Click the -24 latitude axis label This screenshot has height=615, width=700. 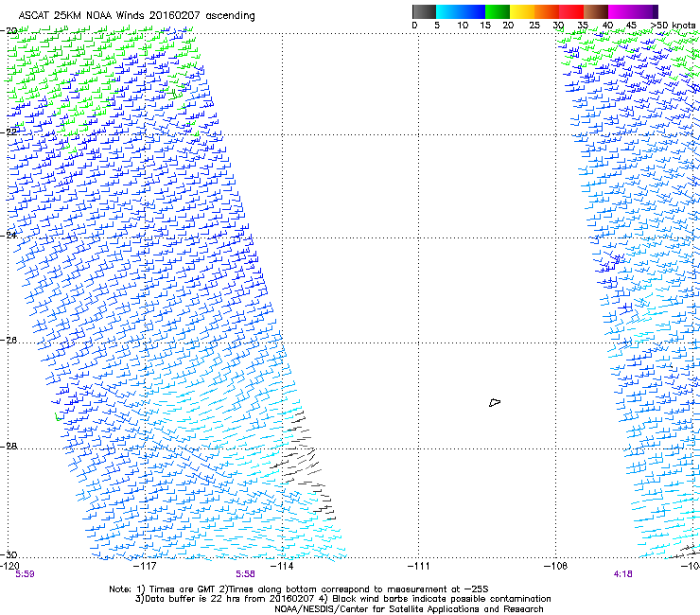(9, 235)
